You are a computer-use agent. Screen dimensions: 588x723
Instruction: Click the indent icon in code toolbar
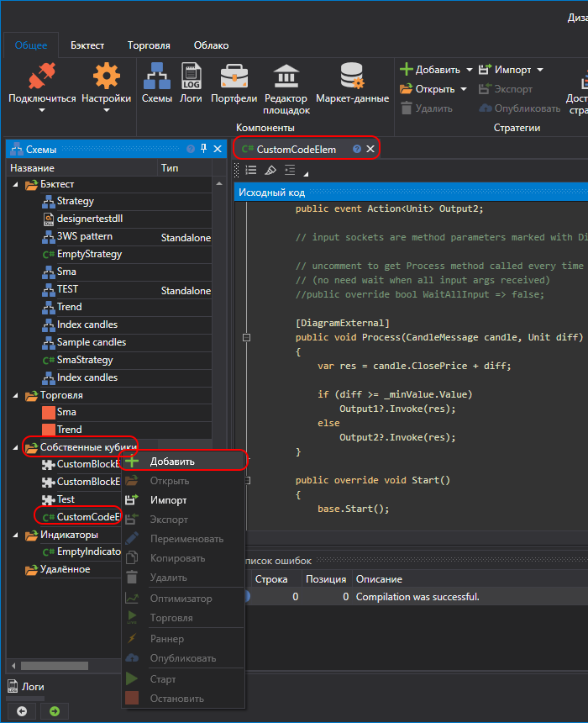pyautogui.click(x=290, y=170)
